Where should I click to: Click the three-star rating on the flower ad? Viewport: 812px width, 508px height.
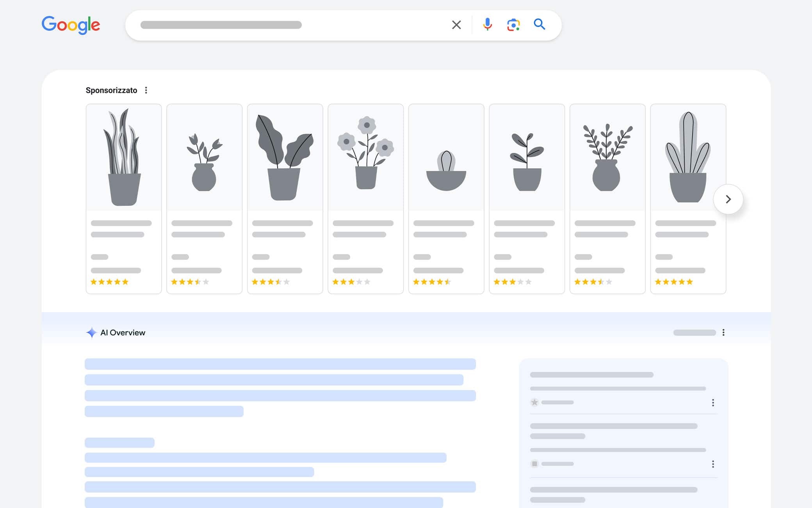tap(351, 281)
